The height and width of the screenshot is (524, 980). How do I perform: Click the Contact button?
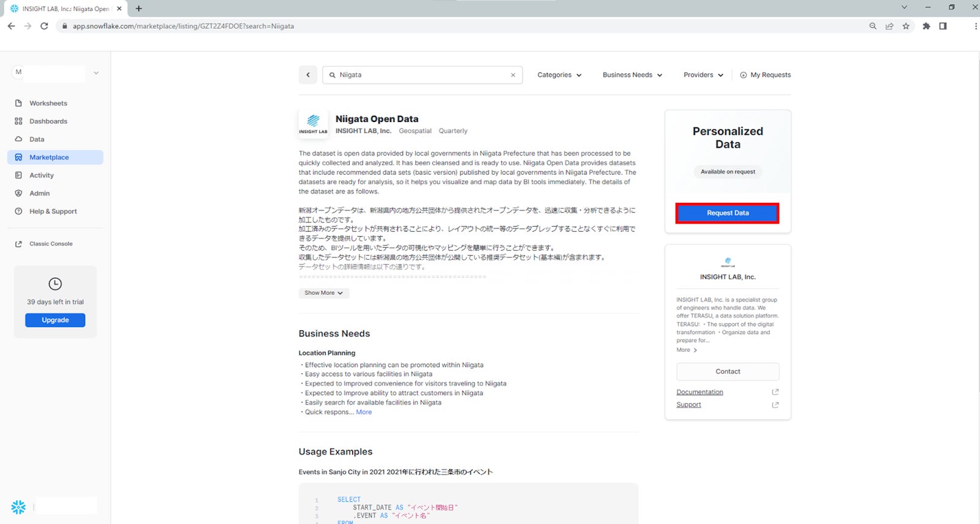728,371
